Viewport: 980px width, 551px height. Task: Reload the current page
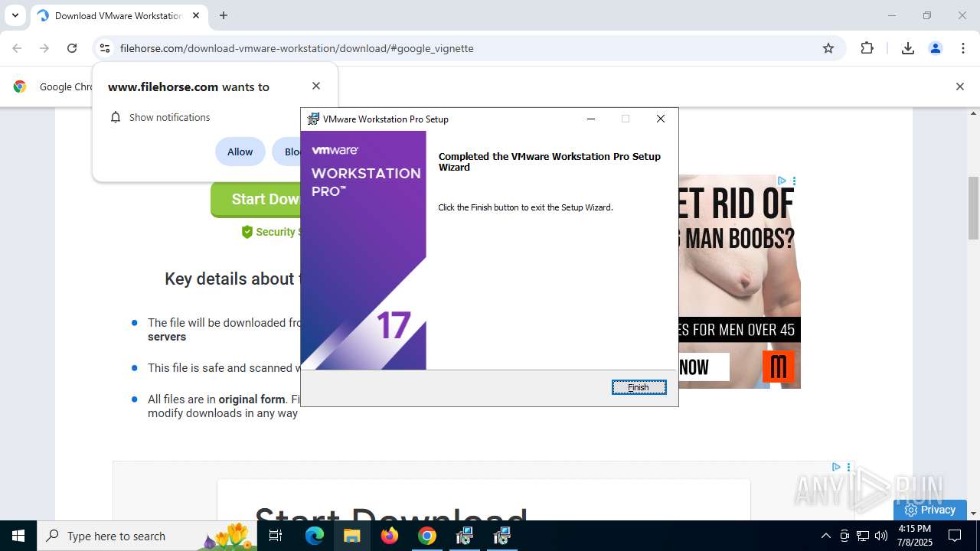72,48
